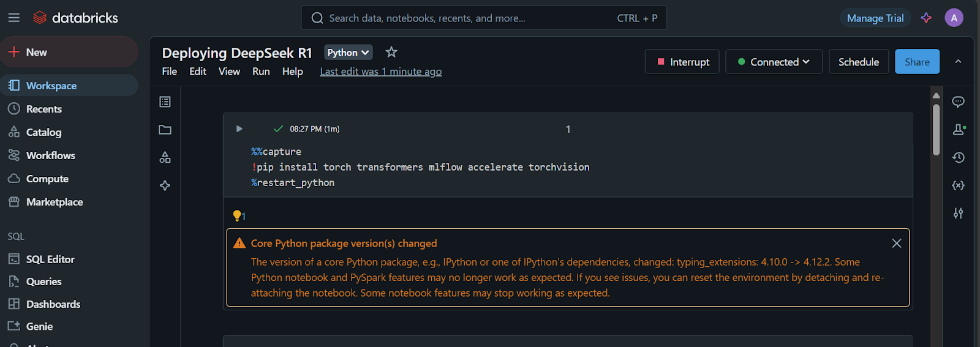
Task: Open the comments panel icon
Action: tap(958, 102)
